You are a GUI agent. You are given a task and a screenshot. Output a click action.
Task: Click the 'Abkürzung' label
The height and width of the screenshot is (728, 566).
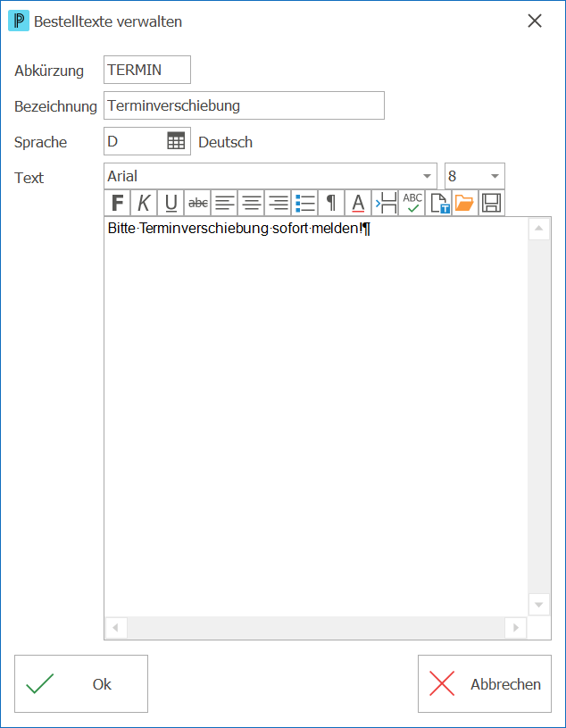49,71
